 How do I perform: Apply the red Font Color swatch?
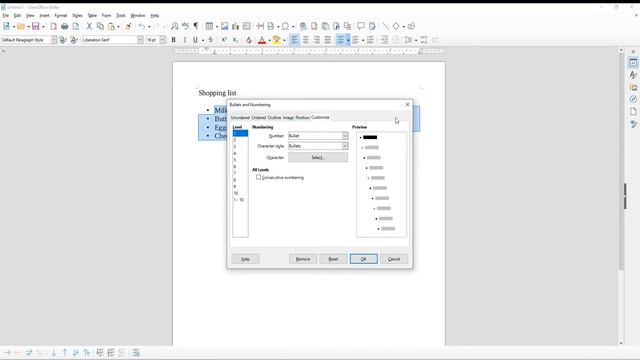tap(262, 40)
